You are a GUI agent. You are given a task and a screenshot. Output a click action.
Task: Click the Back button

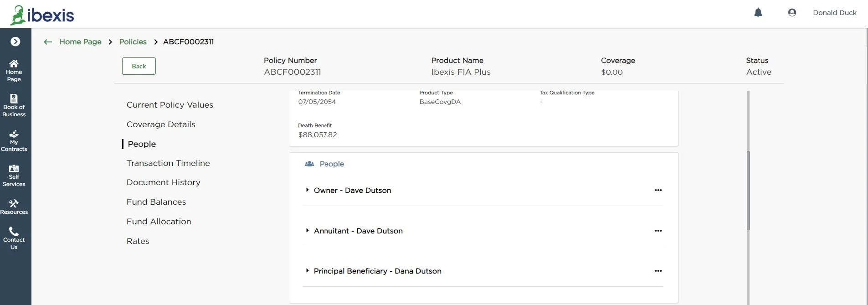[139, 66]
